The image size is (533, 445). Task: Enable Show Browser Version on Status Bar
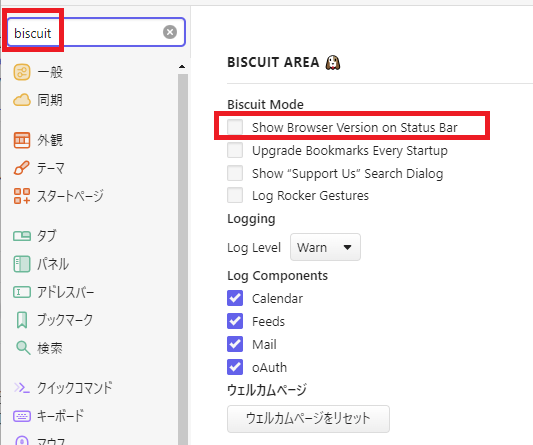pyautogui.click(x=235, y=127)
